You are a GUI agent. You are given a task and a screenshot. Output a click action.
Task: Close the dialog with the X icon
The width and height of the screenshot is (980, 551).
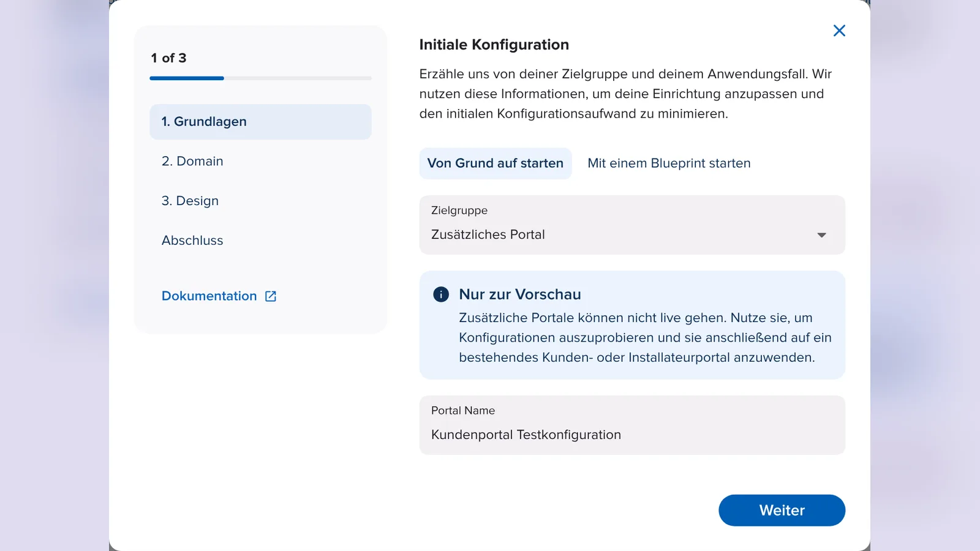click(x=839, y=31)
